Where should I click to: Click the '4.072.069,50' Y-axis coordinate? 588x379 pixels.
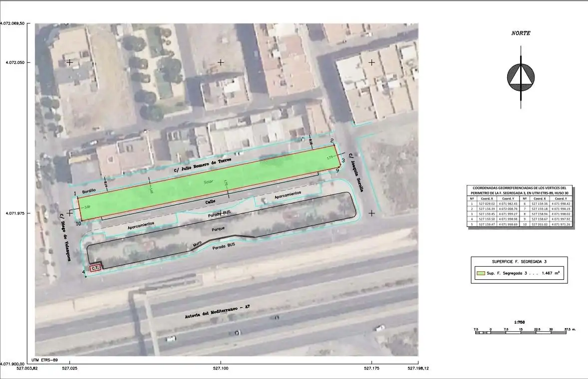[12, 23]
